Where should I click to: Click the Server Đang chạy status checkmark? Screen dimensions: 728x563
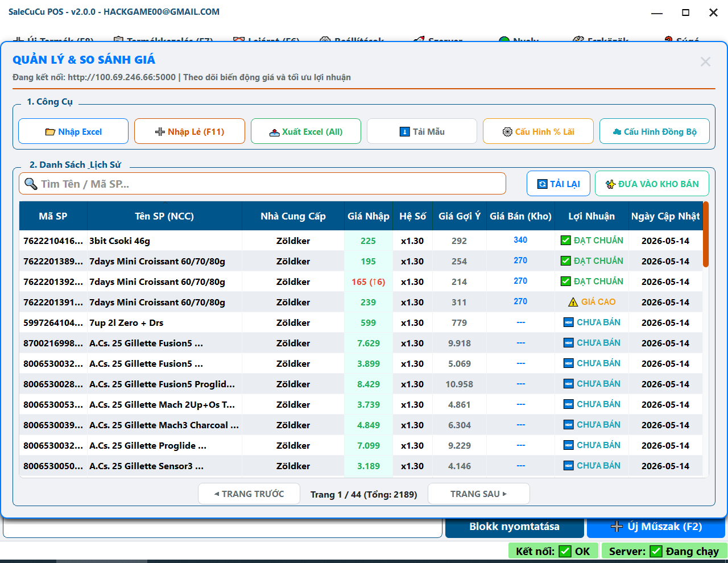pos(656,551)
